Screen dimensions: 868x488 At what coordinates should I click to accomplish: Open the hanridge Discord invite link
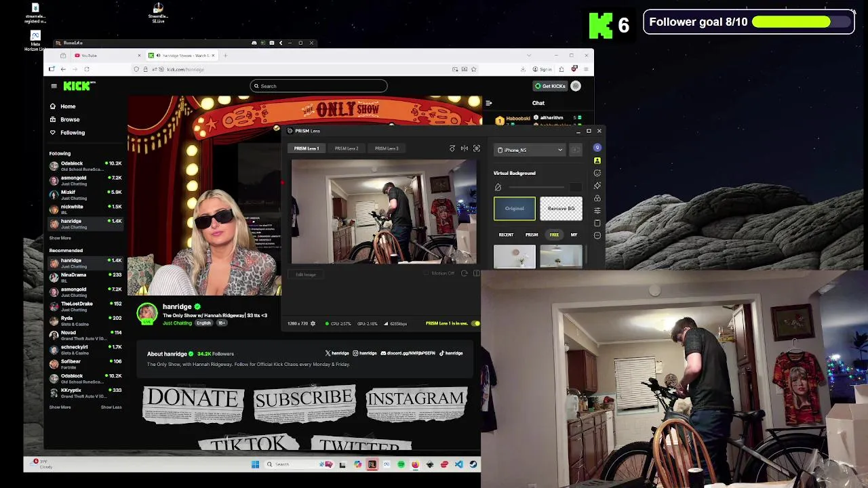pos(408,353)
